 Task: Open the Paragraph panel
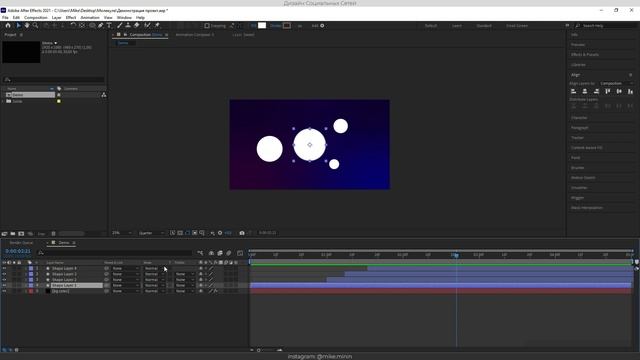coord(580,128)
